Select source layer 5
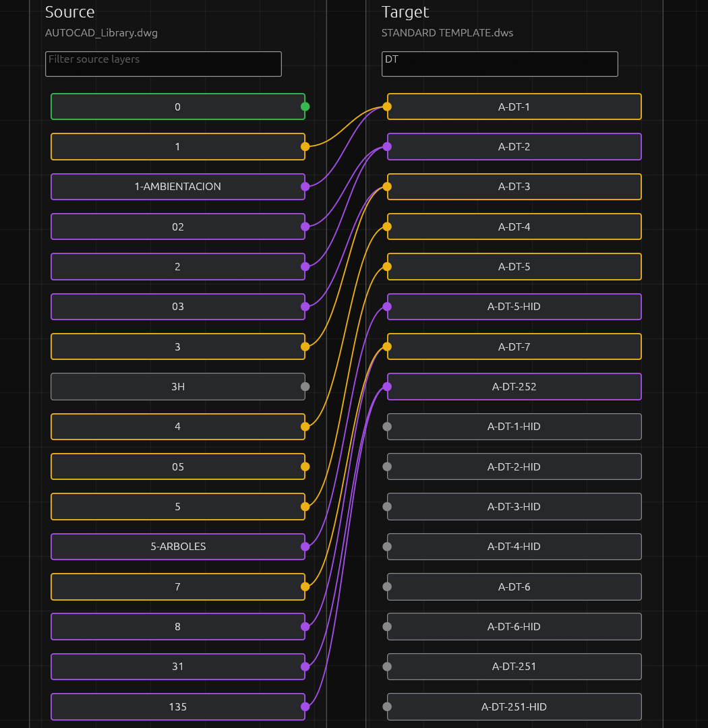The width and height of the screenshot is (708, 728). coord(178,506)
